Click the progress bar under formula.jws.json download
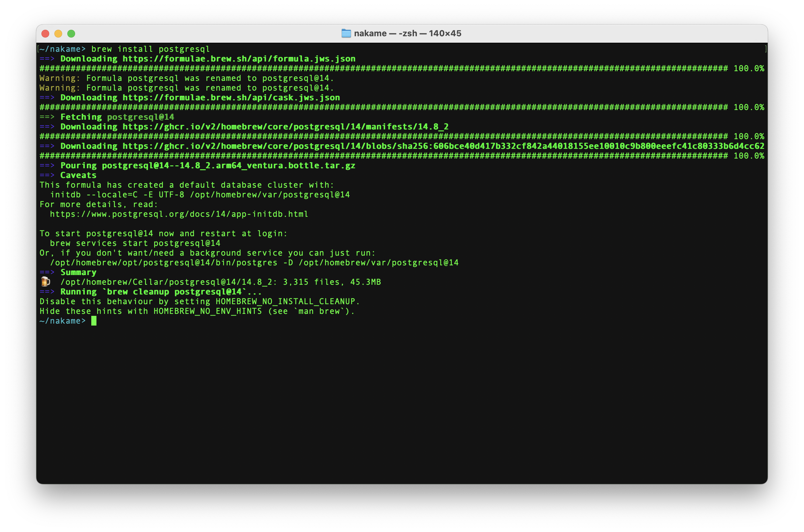Image resolution: width=804 pixels, height=532 pixels. 384,69
